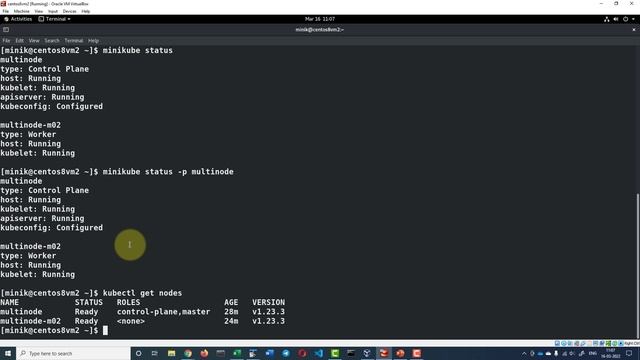
Task: Click the ENG language indicator
Action: click(x=593, y=353)
